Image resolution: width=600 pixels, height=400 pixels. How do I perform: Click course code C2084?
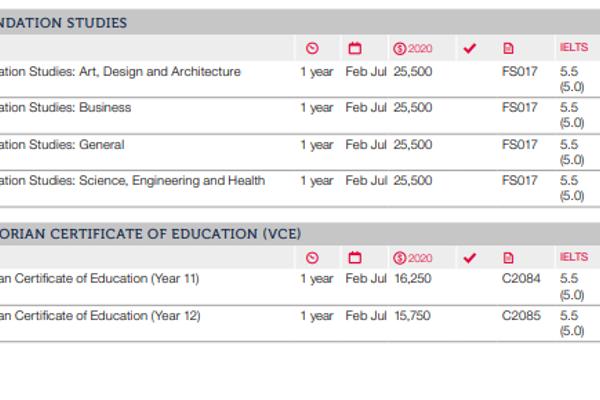520,279
